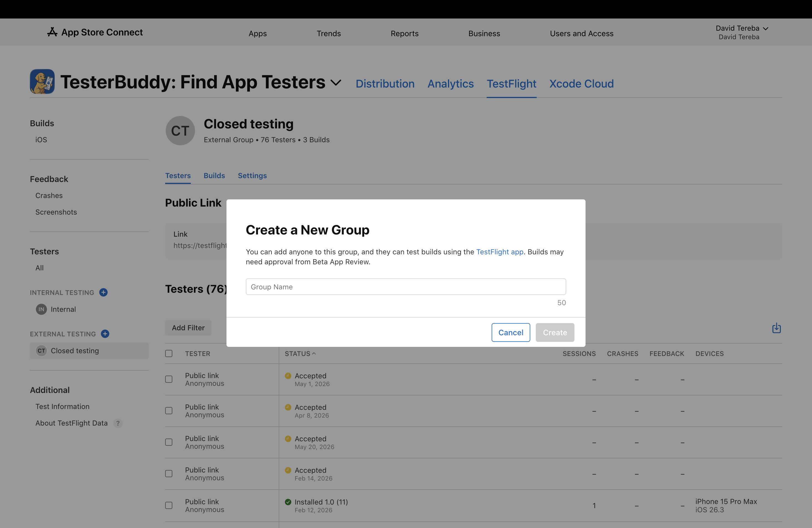Open All under Testers in sidebar

(39, 268)
